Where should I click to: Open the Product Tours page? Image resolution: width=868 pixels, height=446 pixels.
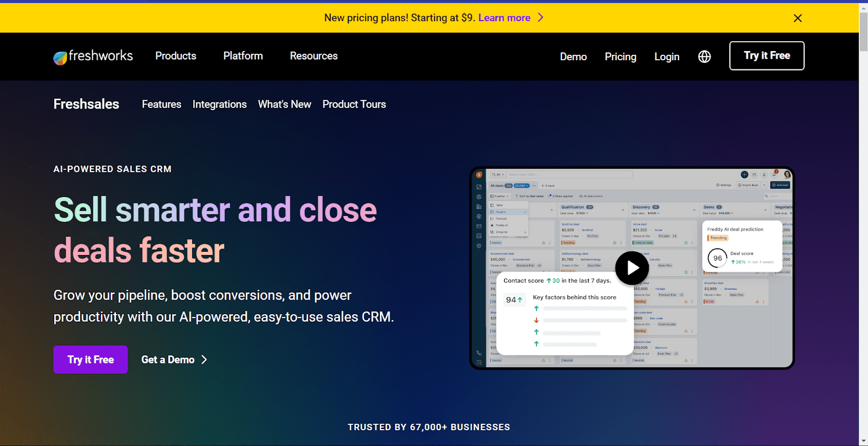pyautogui.click(x=354, y=104)
